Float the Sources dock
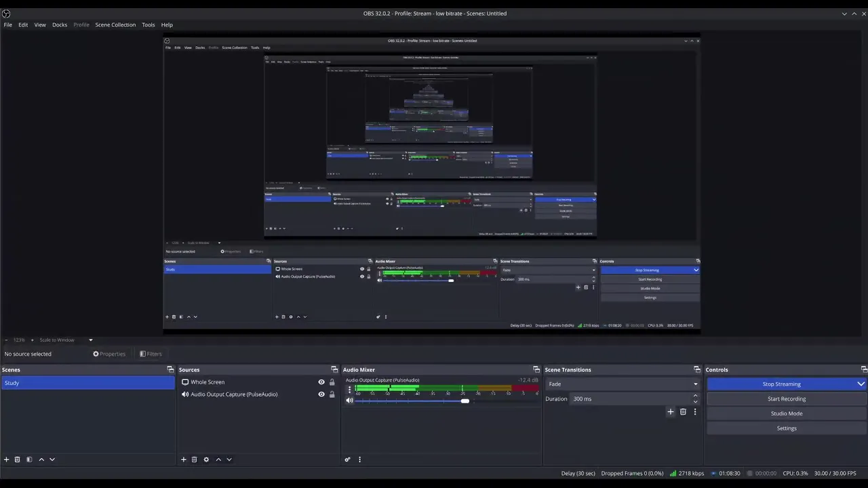The height and width of the screenshot is (488, 868). click(334, 369)
